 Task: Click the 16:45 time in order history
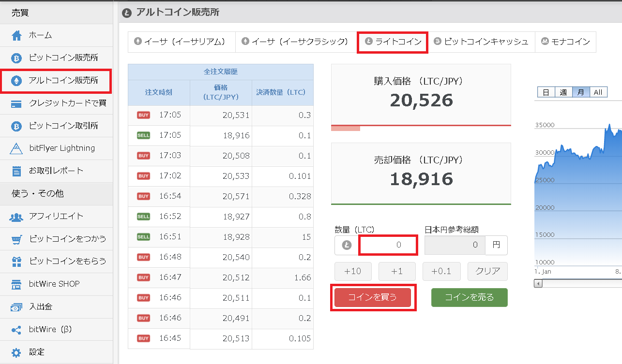[x=170, y=338]
